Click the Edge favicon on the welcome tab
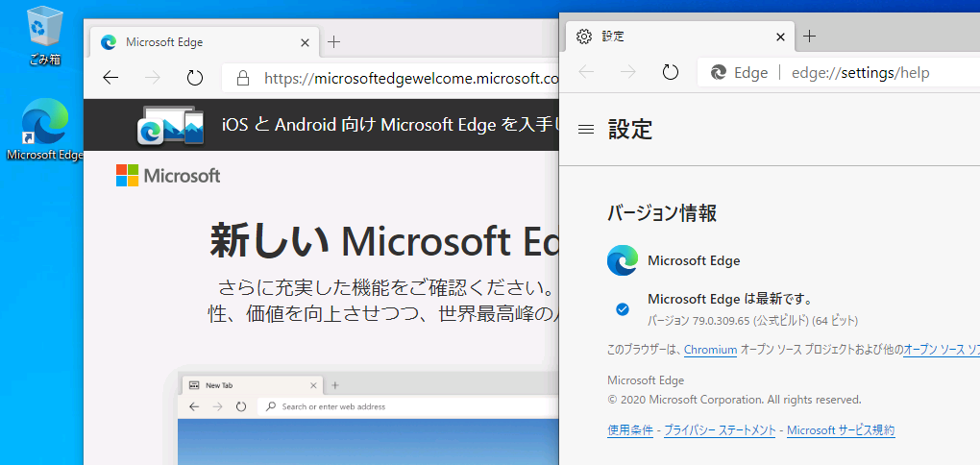 (109, 42)
